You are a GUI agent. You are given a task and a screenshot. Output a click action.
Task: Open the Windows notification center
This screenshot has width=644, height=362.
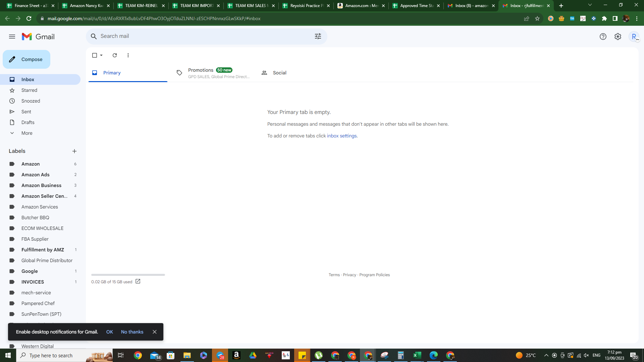pyautogui.click(x=634, y=355)
